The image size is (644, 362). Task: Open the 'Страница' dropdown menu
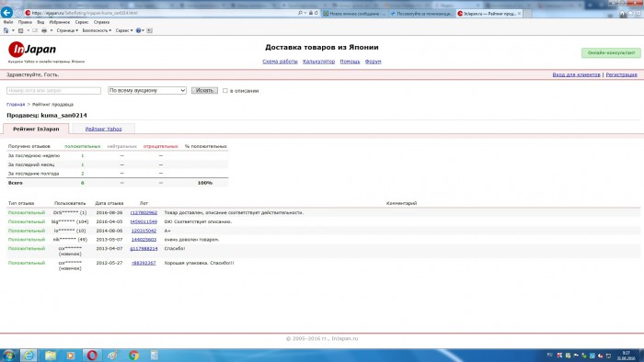click(67, 30)
